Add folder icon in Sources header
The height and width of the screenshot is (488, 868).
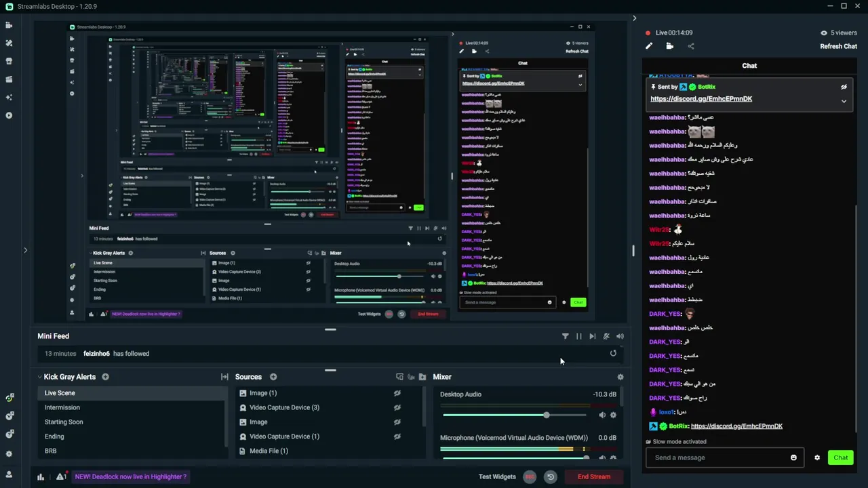(422, 377)
